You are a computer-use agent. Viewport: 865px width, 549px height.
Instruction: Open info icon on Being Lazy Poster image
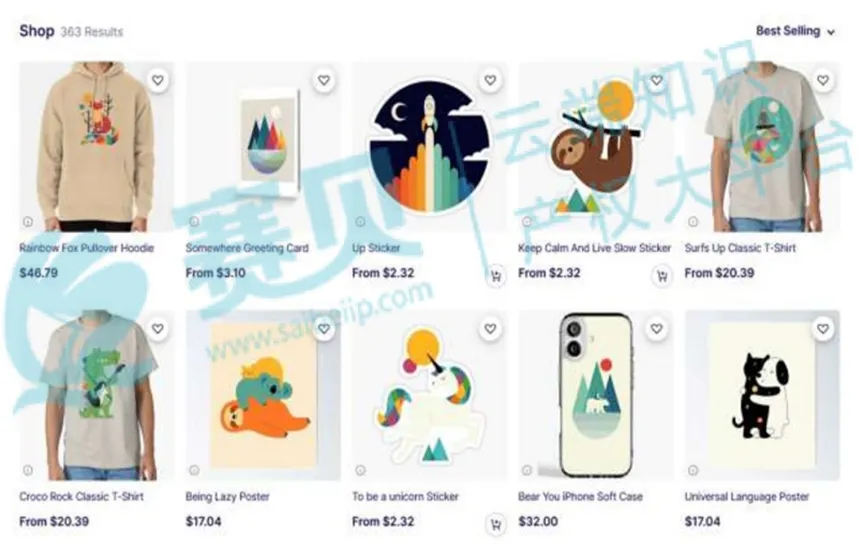pos(194,470)
